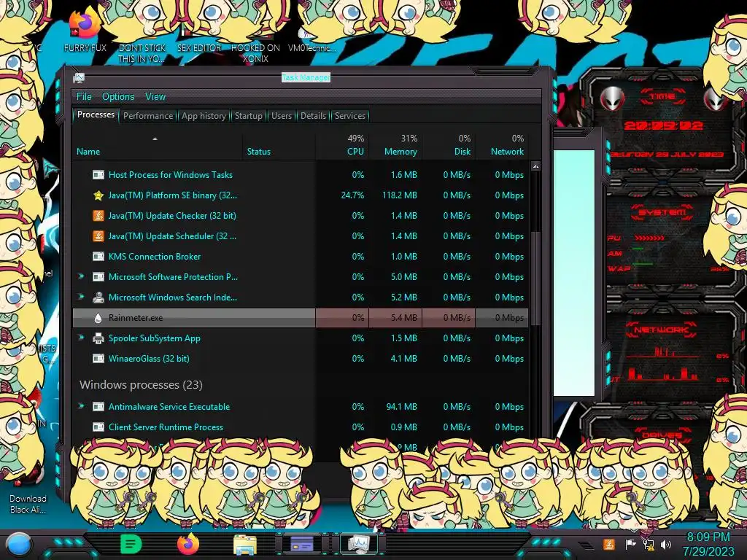Click the Windows processes (23) group header

point(141,385)
